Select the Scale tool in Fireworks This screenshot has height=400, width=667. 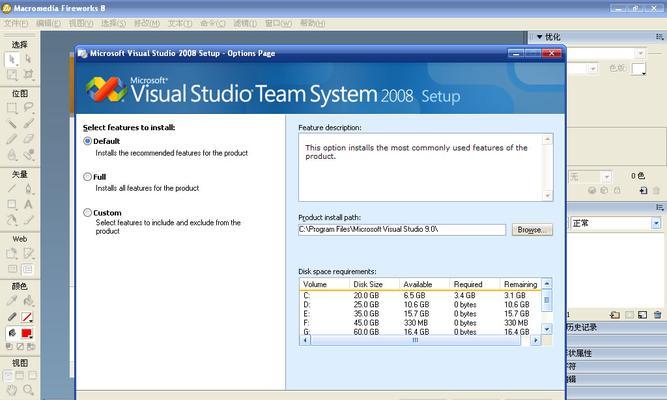tap(12, 75)
